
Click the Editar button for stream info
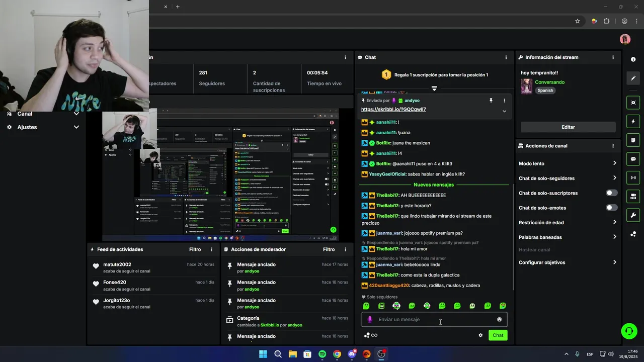[568, 127]
